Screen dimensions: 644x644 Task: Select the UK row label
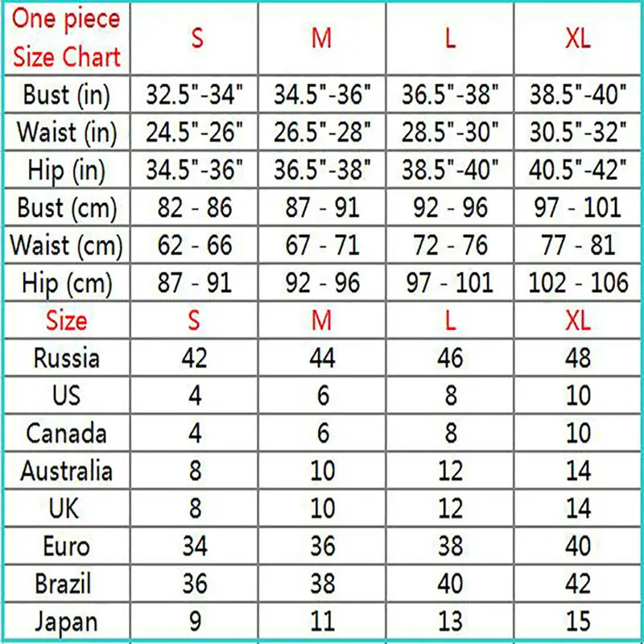(67, 508)
